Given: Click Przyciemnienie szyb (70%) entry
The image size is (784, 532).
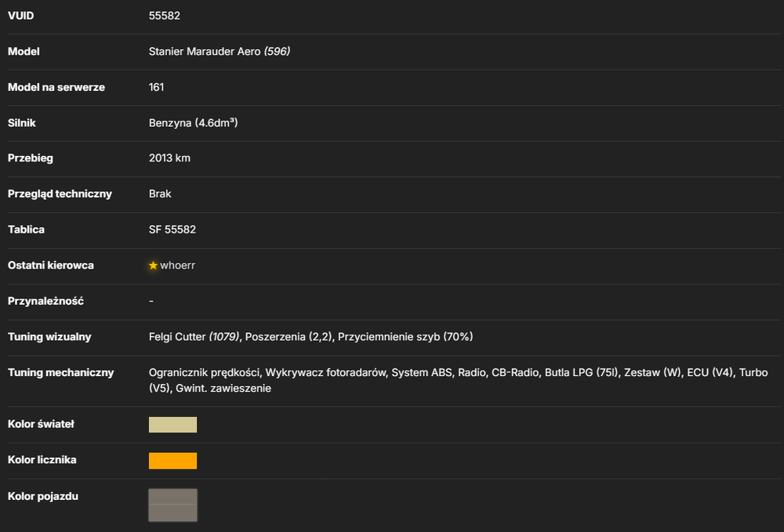Looking at the screenshot, I should pyautogui.click(x=405, y=337).
